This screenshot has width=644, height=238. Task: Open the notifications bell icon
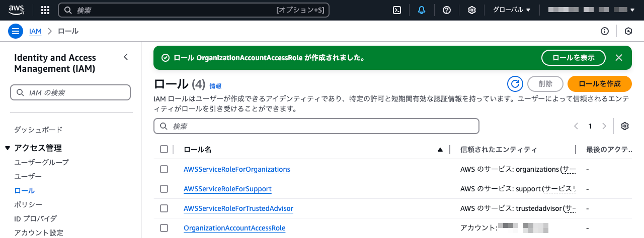click(x=422, y=10)
